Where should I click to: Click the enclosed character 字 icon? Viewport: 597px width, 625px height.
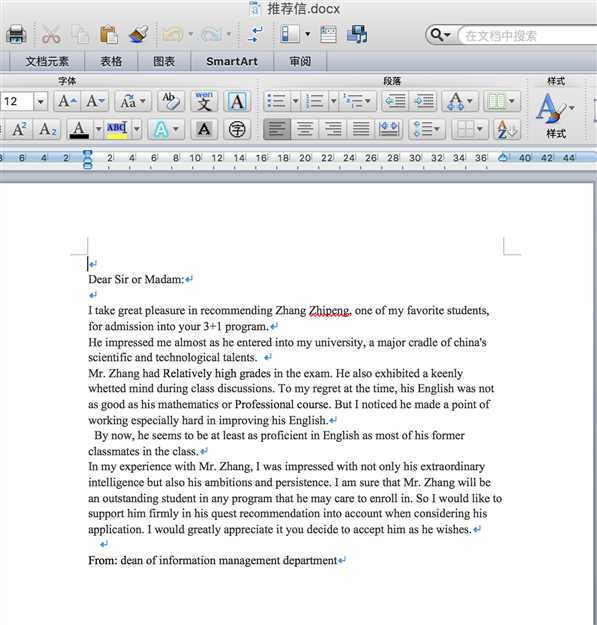(237, 129)
